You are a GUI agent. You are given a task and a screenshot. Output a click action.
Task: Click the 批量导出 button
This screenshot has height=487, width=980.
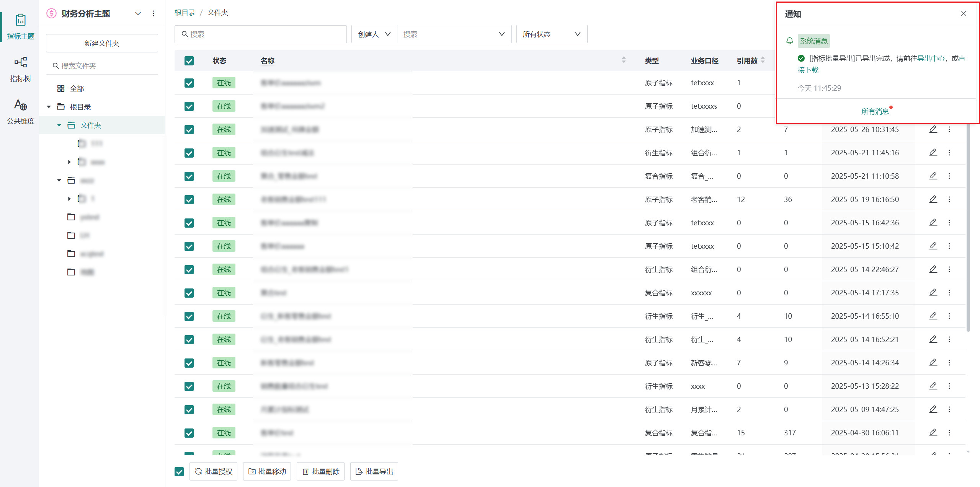click(x=374, y=472)
